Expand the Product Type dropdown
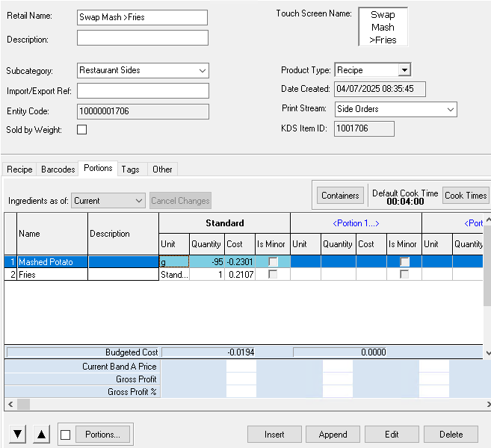The image size is (491, 448). pyautogui.click(x=404, y=70)
